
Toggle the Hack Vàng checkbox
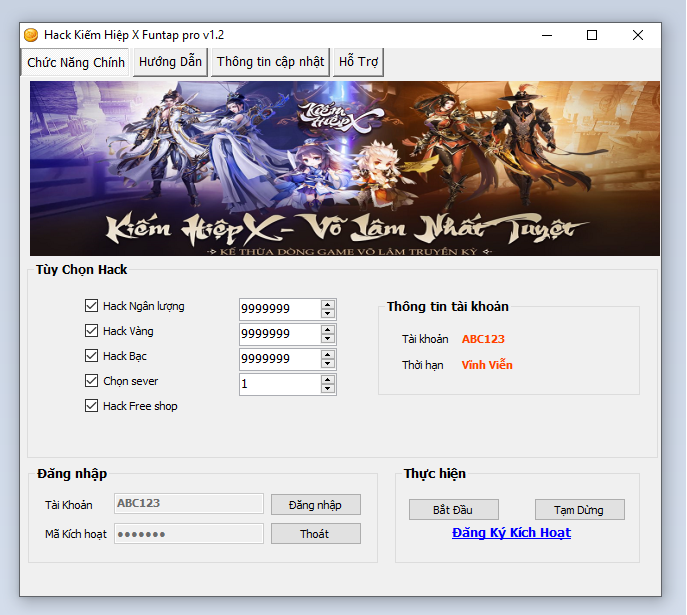pyautogui.click(x=92, y=331)
